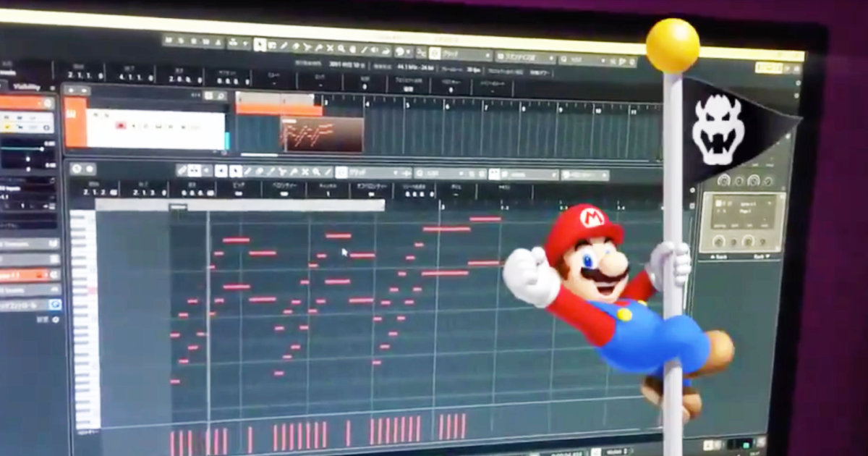Screen dimensions: 868x456
Task: Activate the Zoom magnifier in main toolbar
Action: click(x=341, y=49)
